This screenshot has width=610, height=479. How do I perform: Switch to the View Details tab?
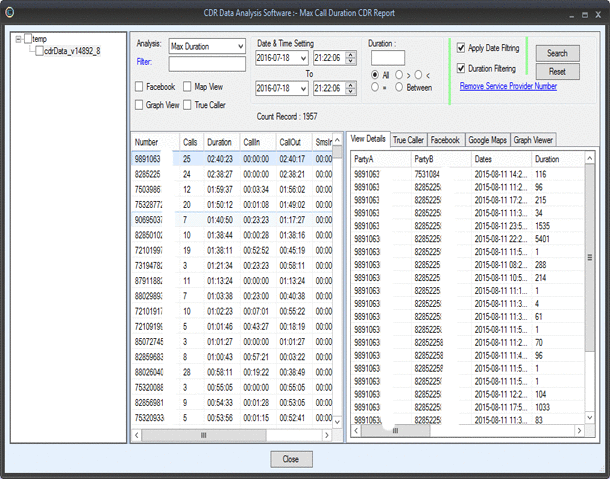point(368,139)
